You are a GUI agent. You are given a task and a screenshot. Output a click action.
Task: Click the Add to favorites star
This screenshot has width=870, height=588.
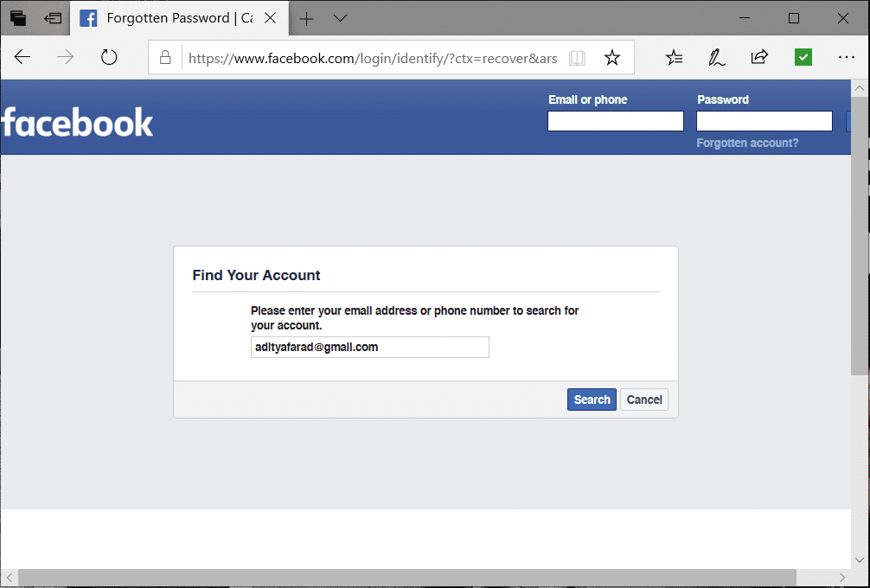click(x=612, y=58)
